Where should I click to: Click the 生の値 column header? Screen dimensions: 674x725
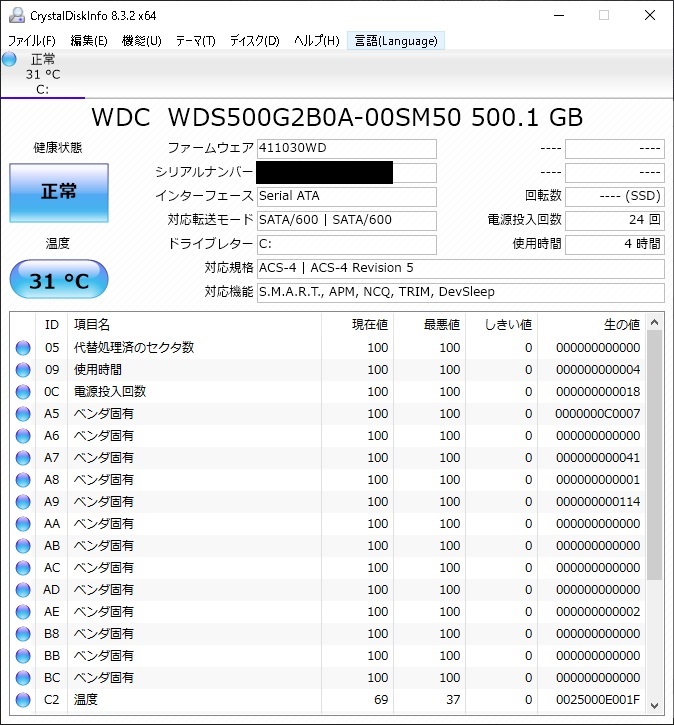pos(592,325)
